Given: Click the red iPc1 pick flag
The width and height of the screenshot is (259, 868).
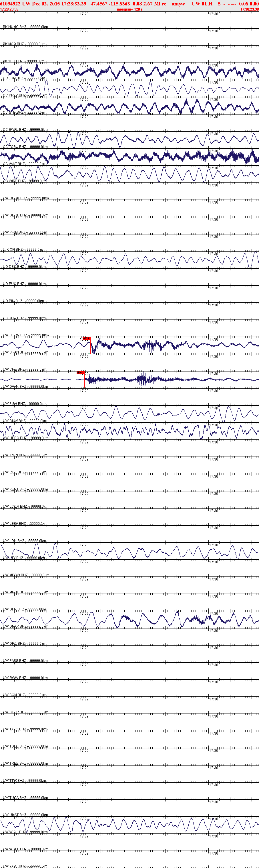Looking at the screenshot, I should pyautogui.click(x=80, y=373).
